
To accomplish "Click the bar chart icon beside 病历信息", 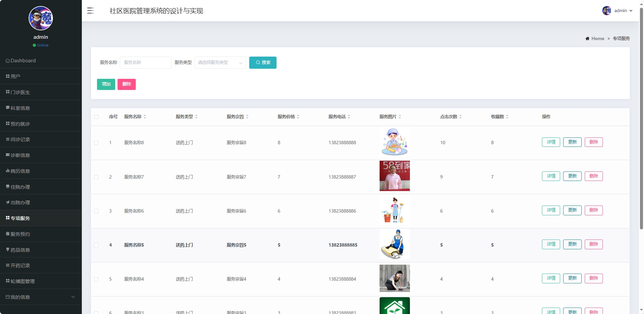I will 8,171.
